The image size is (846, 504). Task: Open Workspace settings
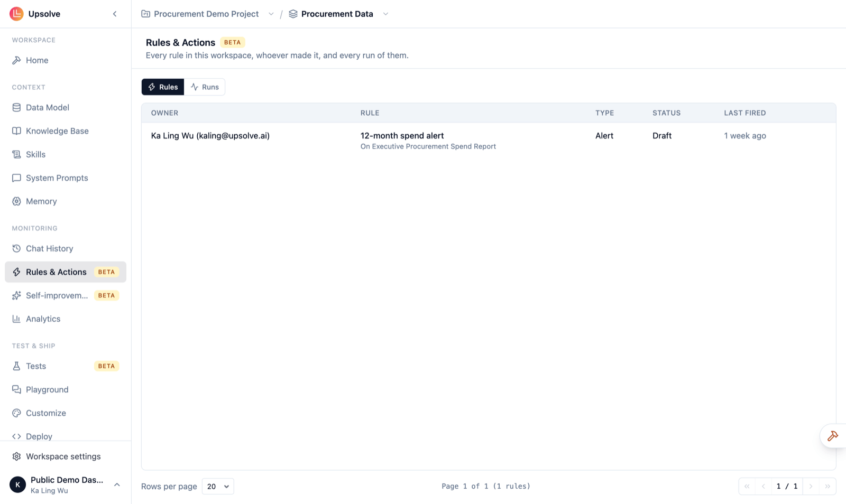coord(66,456)
